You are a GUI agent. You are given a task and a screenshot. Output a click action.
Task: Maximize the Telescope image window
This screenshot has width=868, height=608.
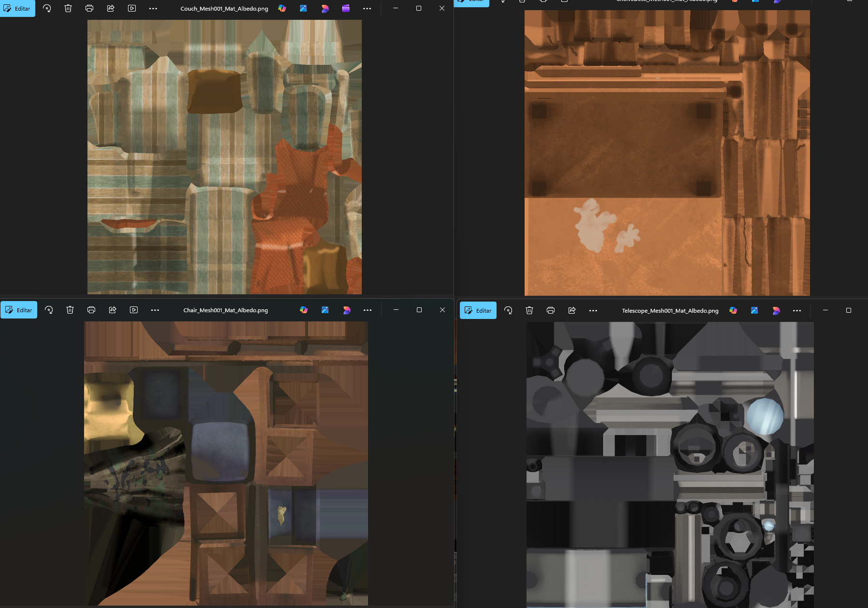point(849,310)
